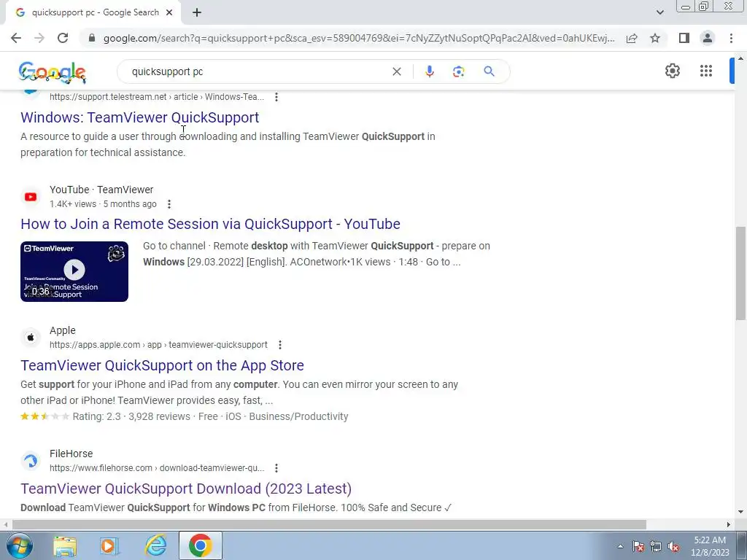Click the vertical scrollbar thumb
Viewport: 747px width, 560px height.
740,273
